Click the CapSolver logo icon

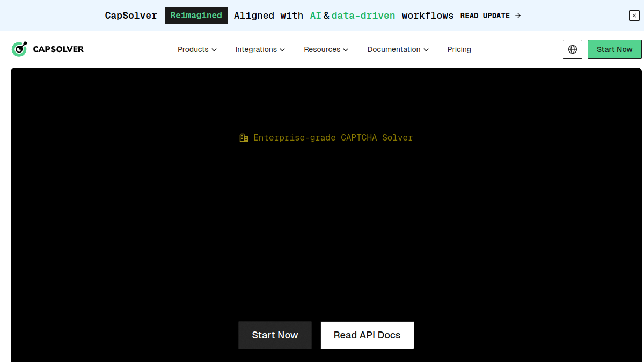pos(19,49)
